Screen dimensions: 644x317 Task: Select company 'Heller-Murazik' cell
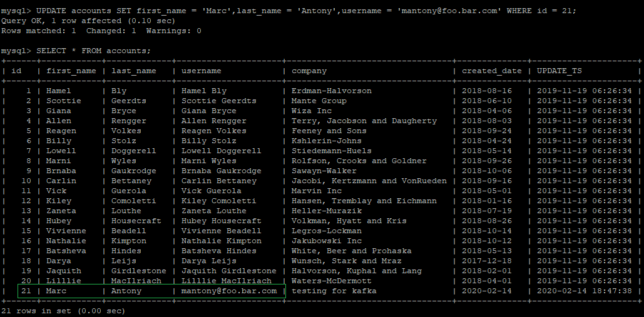pyautogui.click(x=327, y=211)
